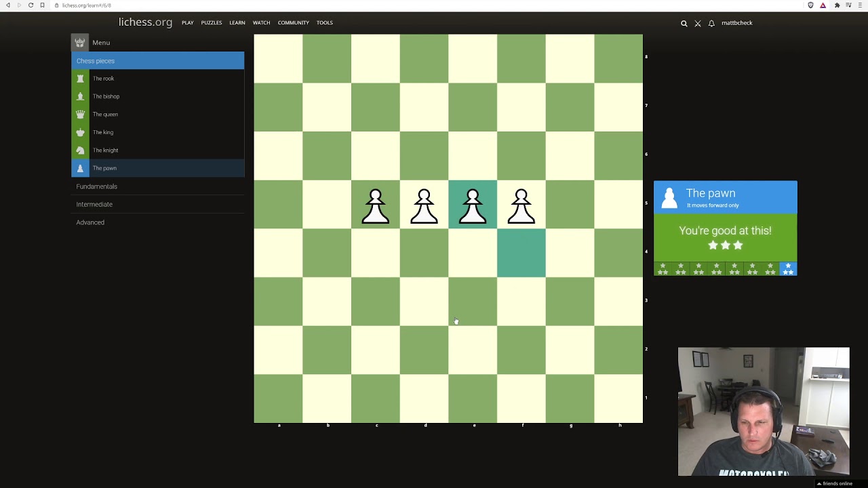Open the lichess search magnifier icon
Screen dimensions: 868x488
(x=684, y=23)
